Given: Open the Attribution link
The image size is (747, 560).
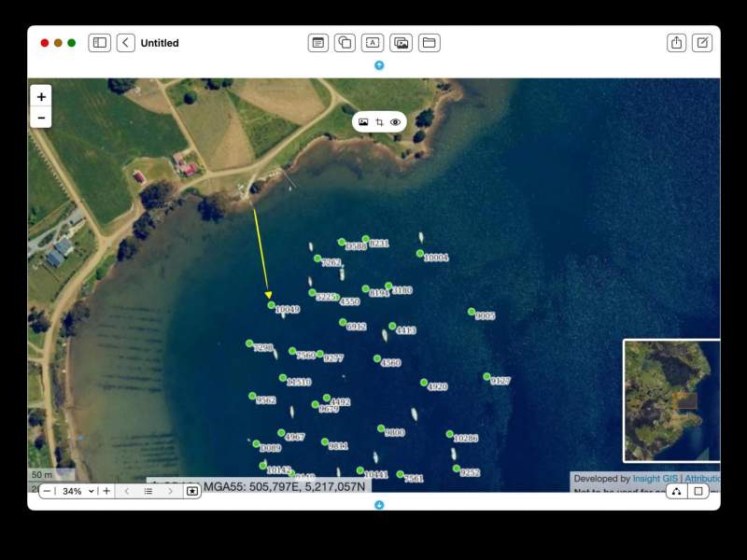Looking at the screenshot, I should [702, 479].
